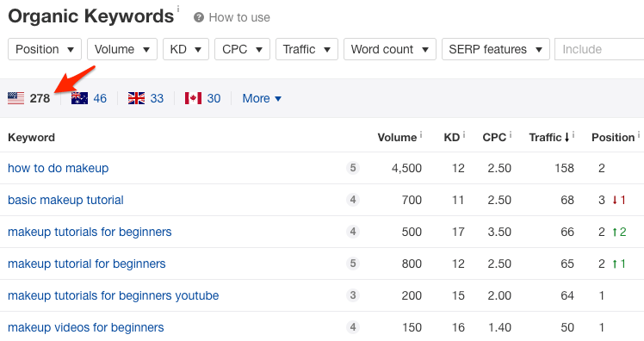Expand the SERP features filter

(496, 49)
